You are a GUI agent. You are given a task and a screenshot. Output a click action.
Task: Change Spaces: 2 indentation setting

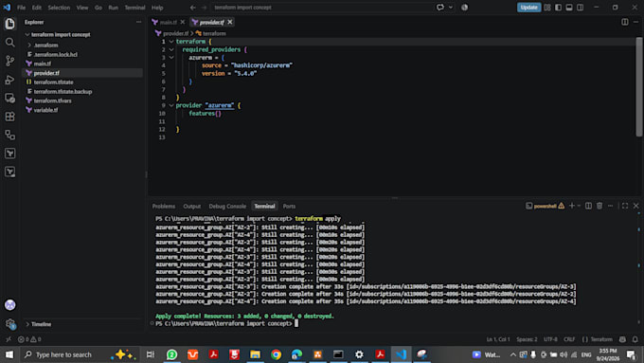[527, 339]
